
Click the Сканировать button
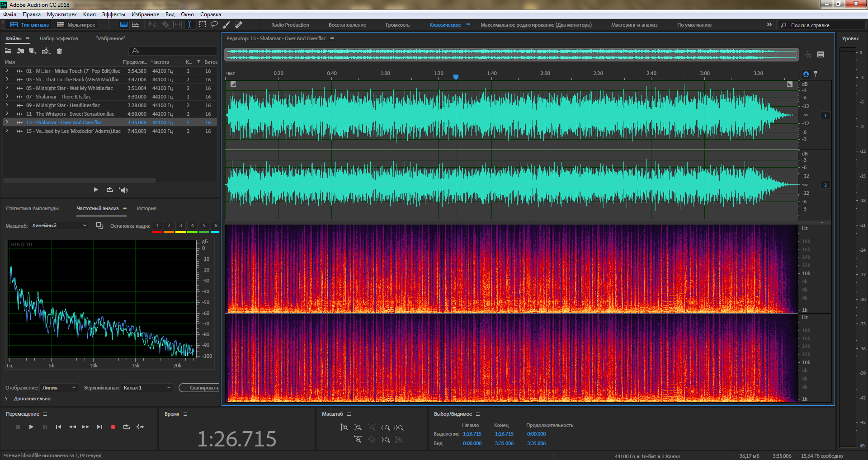point(199,388)
